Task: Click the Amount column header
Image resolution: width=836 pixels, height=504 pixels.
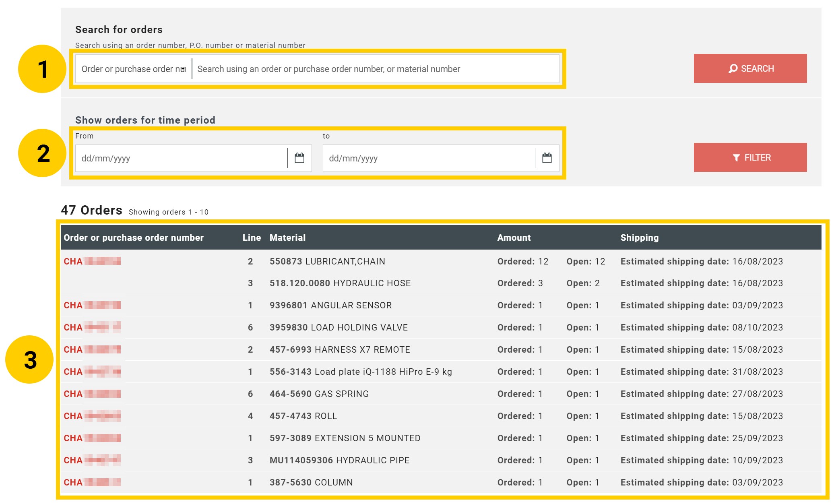Action: click(x=514, y=238)
